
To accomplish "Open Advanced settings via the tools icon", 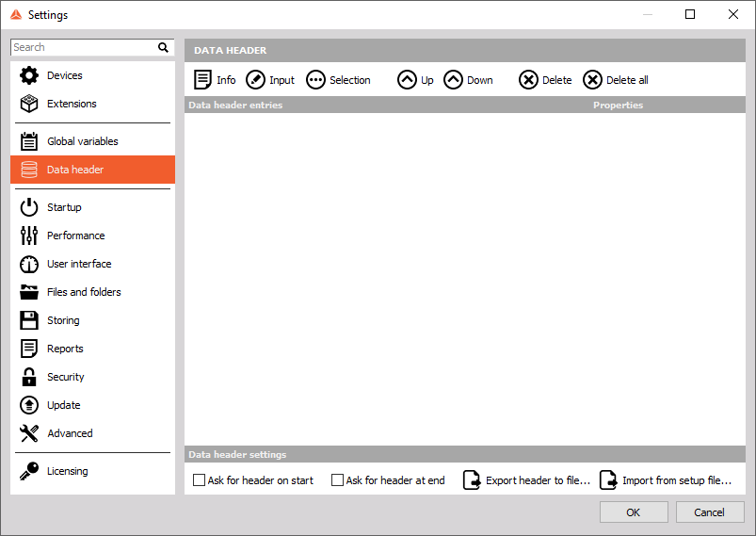I will coord(29,433).
